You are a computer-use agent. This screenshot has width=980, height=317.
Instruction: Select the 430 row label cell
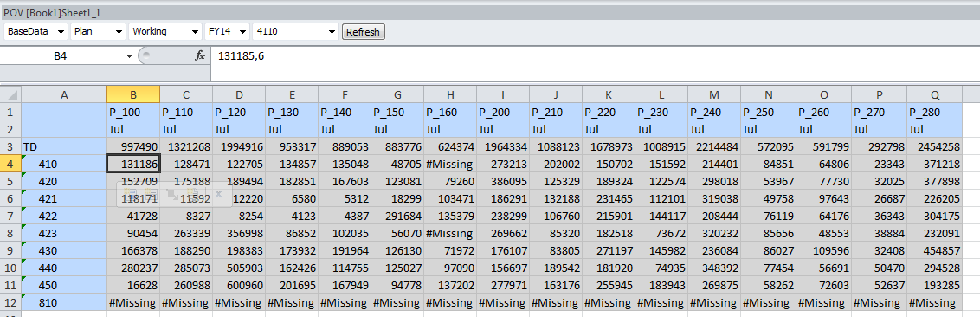tap(64, 250)
